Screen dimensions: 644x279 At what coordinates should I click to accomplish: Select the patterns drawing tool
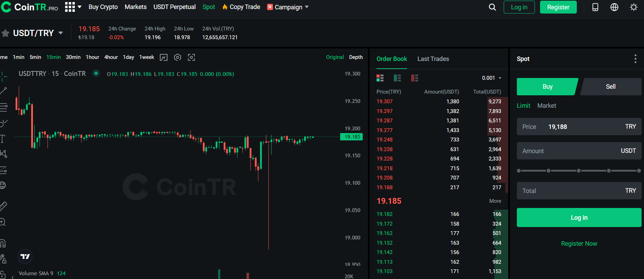[x=3, y=154]
